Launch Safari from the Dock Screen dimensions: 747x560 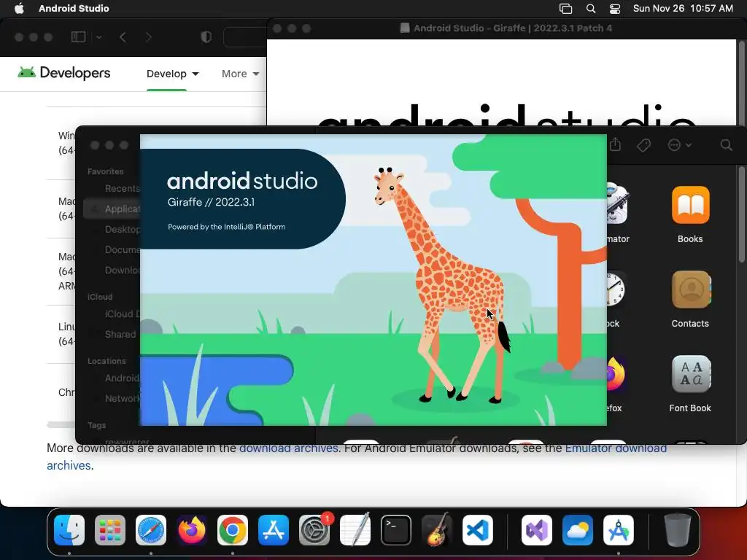point(151,530)
